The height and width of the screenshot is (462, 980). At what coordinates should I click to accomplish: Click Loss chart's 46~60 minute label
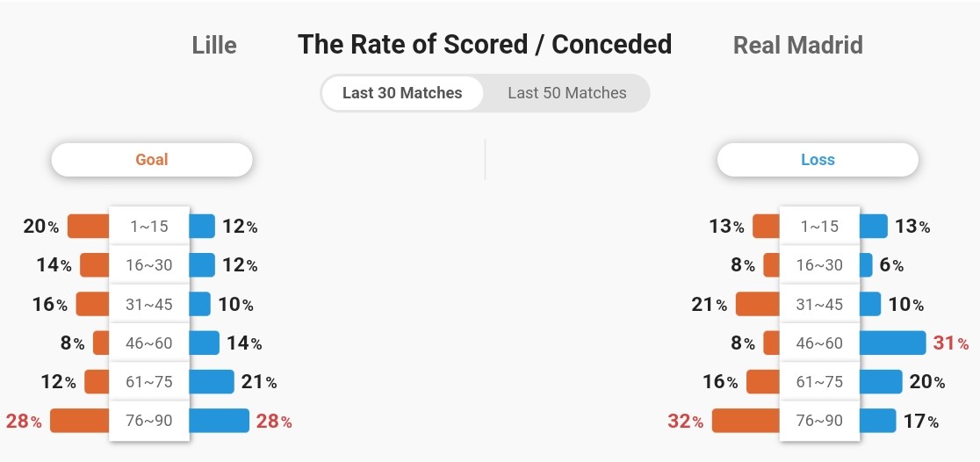[819, 343]
